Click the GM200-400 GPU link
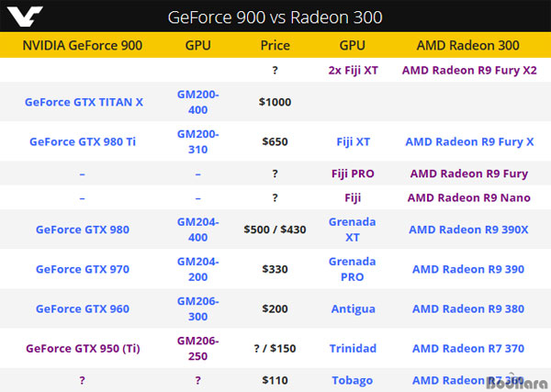The width and height of the screenshot is (551, 392). pos(197,102)
